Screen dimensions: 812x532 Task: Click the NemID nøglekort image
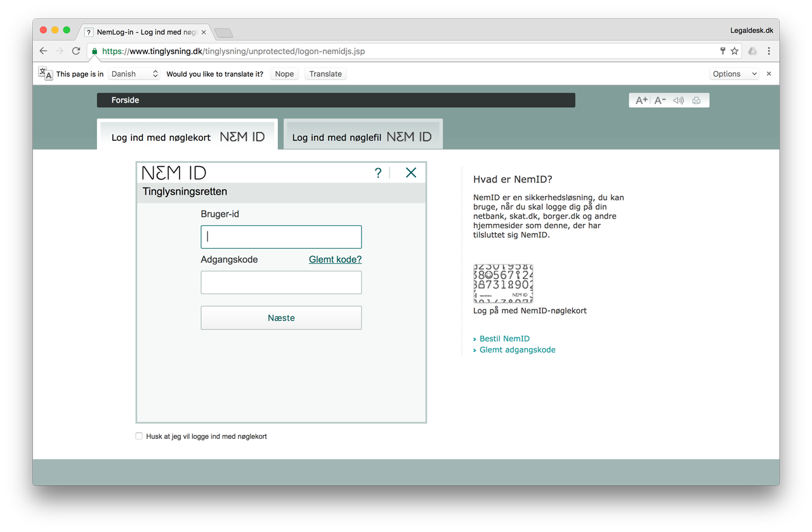(x=503, y=283)
